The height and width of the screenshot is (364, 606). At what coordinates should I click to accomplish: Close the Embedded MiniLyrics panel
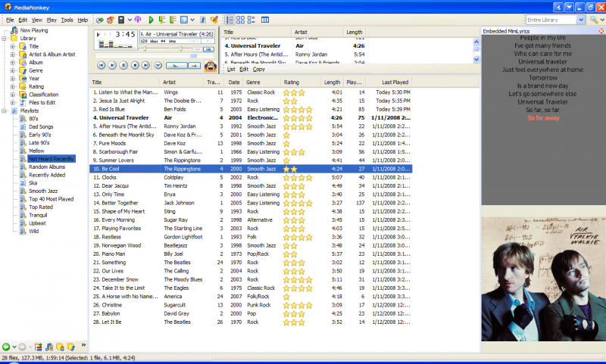coord(601,31)
